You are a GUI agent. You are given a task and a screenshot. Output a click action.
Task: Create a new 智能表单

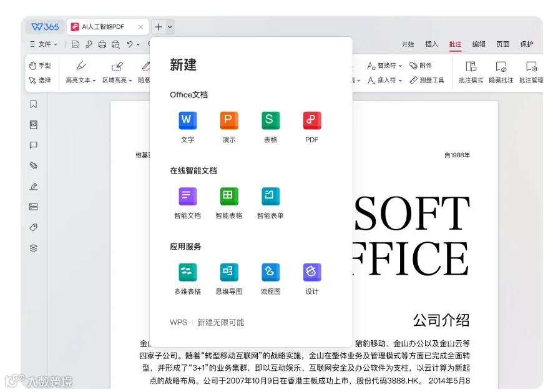(270, 202)
